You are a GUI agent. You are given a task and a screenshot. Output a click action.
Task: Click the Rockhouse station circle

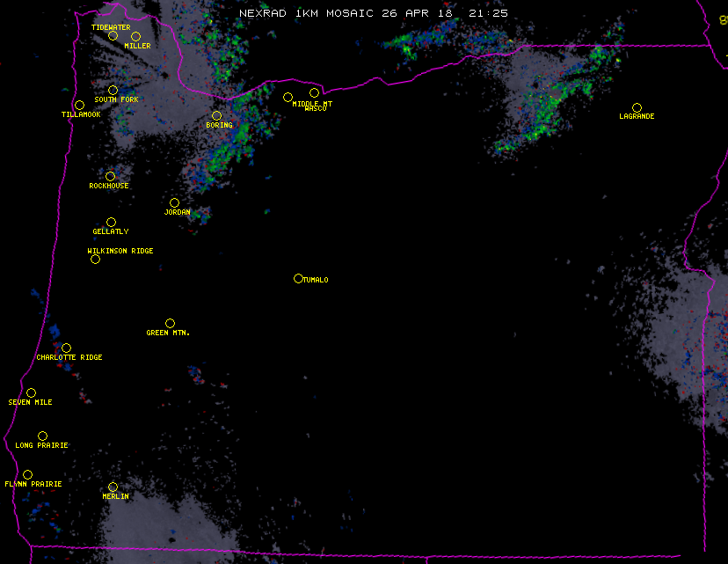pyautogui.click(x=110, y=176)
